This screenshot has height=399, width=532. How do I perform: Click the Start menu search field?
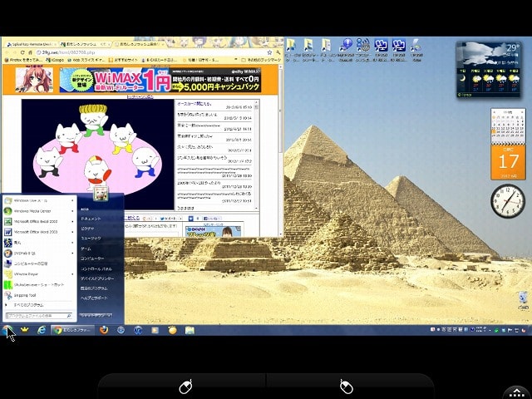(39, 316)
